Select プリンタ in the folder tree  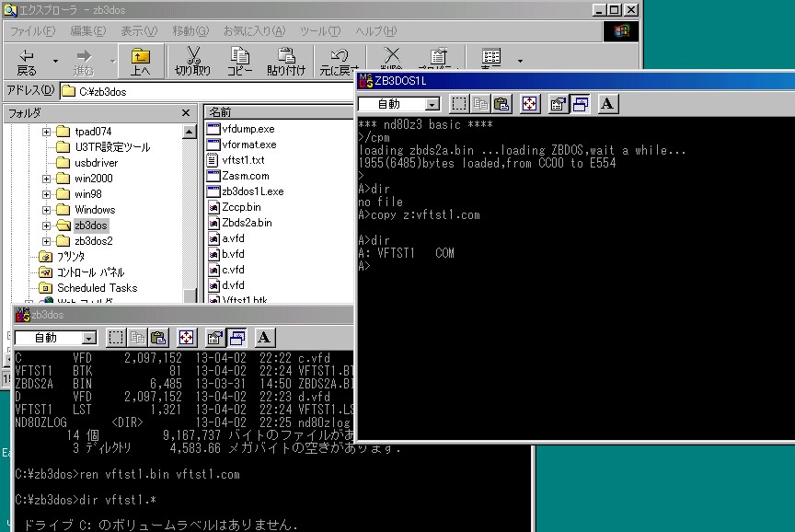[71, 257]
